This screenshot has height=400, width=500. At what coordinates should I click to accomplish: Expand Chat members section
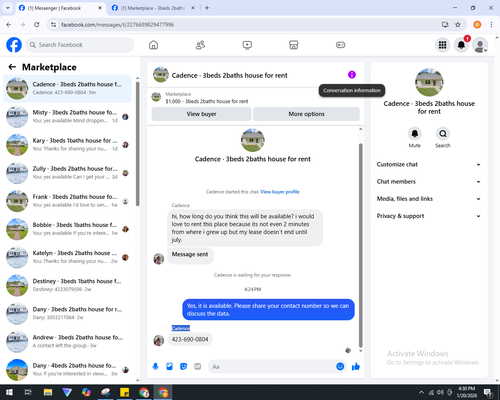[x=429, y=182]
